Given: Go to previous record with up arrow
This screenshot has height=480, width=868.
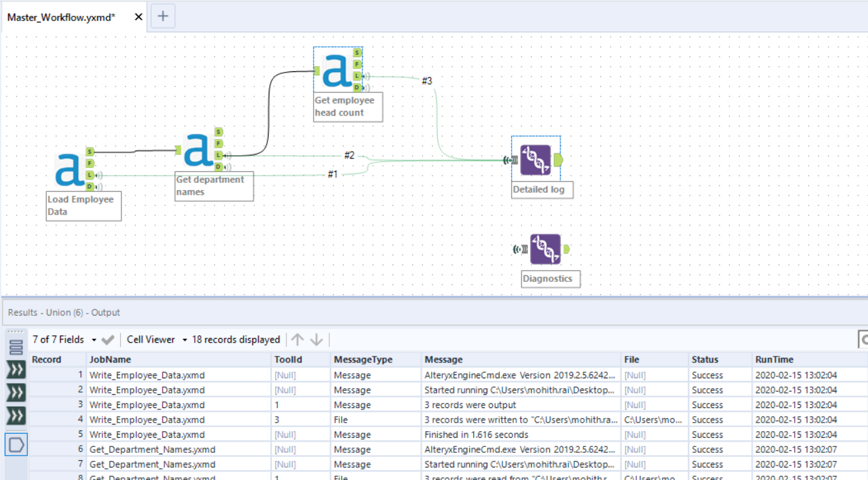Looking at the screenshot, I should 298,339.
